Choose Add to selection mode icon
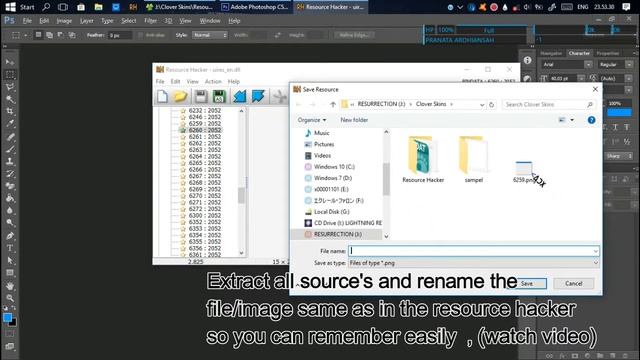The image size is (640, 360). pyautogui.click(x=49, y=35)
